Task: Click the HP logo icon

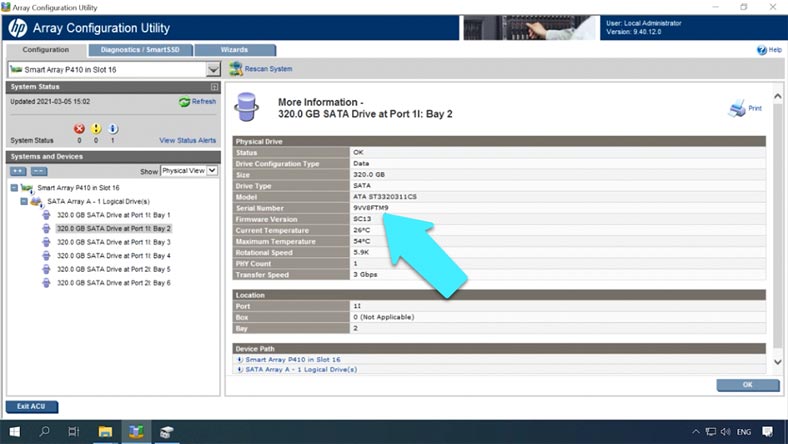Action: click(18, 28)
